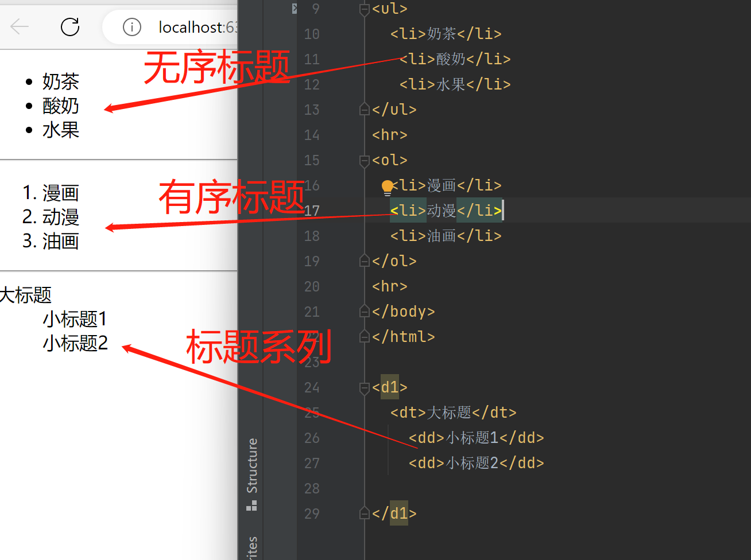Click 小标题1 in browser page
Screen dimensions: 751x560
click(75, 319)
